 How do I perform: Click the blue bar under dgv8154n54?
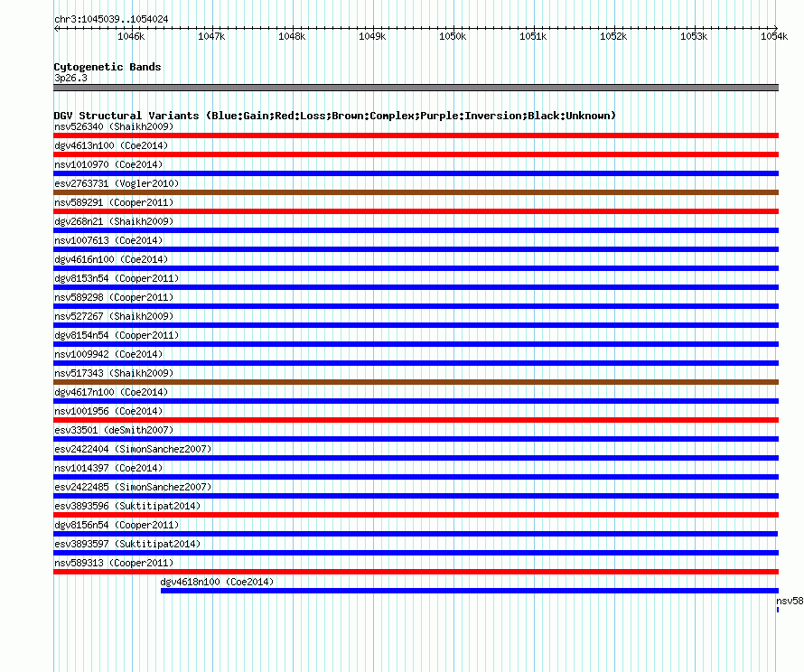(416, 344)
